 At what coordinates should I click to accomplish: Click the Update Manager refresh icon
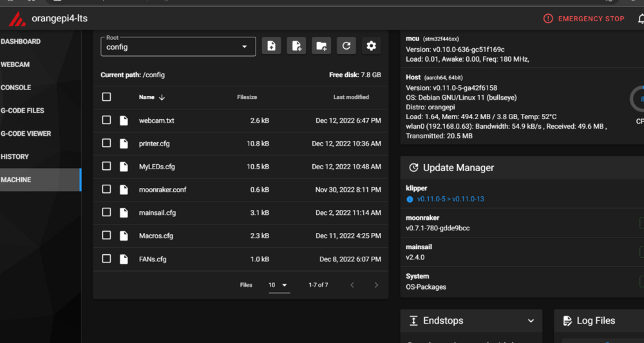pos(413,167)
